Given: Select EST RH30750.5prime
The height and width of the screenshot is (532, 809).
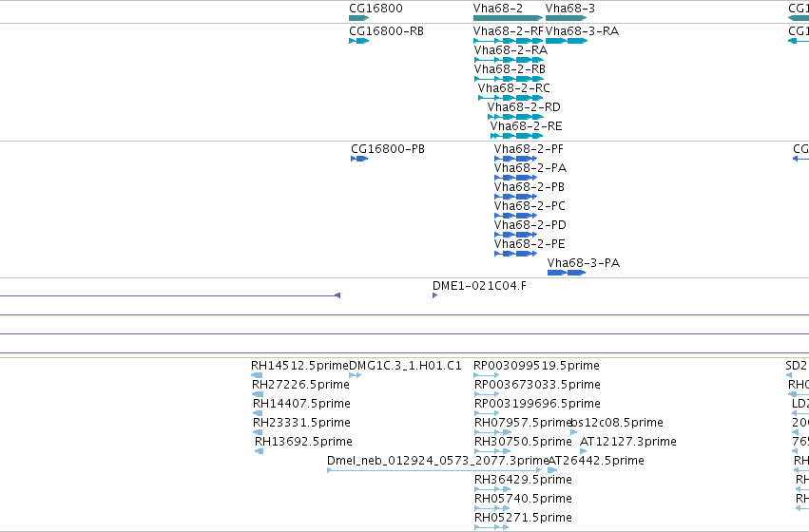Looking at the screenshot, I should click(x=492, y=451).
